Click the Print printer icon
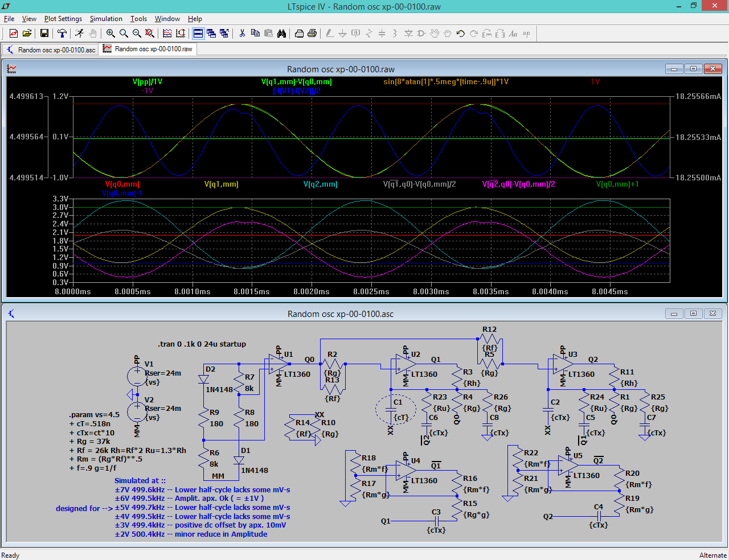Viewport: 729px width, 560px height. (x=312, y=34)
